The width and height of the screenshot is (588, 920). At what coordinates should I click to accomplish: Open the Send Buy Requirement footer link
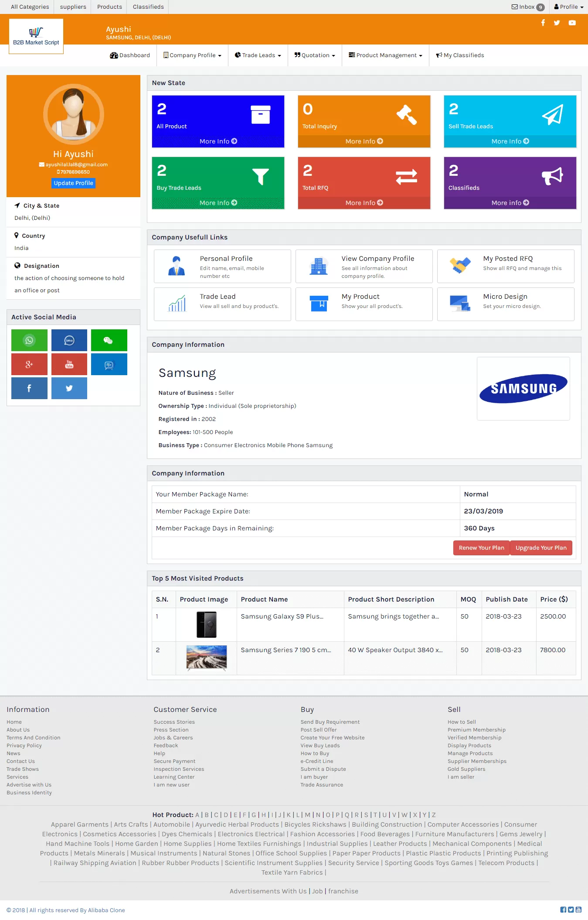(x=330, y=722)
